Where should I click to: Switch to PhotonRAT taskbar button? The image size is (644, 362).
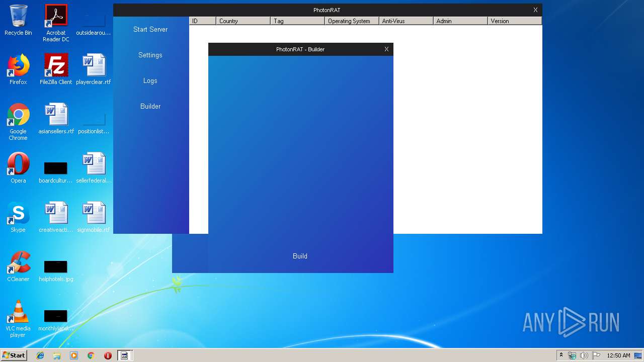(x=124, y=355)
